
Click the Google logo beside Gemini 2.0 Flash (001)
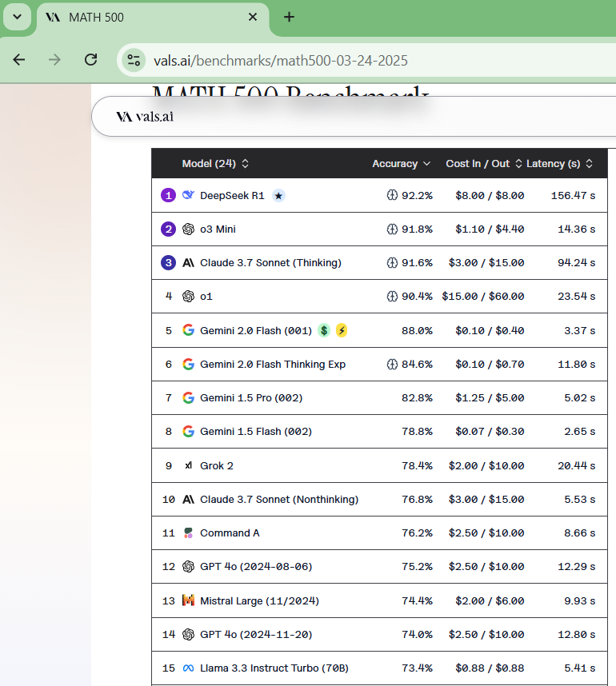(x=188, y=330)
